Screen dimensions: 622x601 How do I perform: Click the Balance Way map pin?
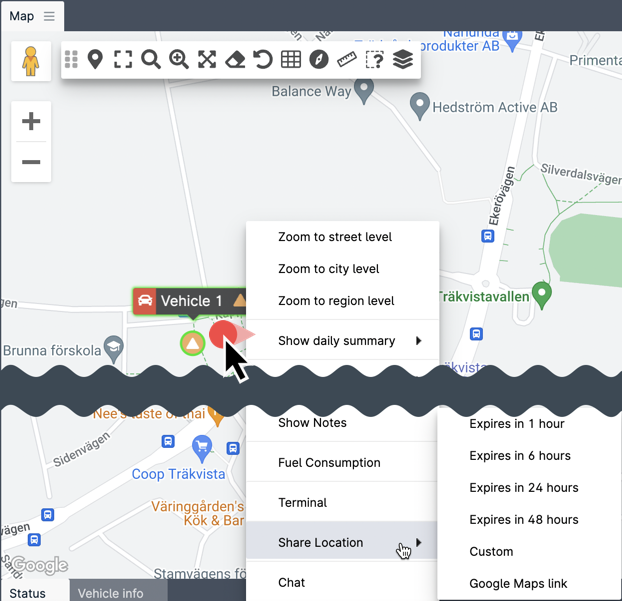[364, 92]
